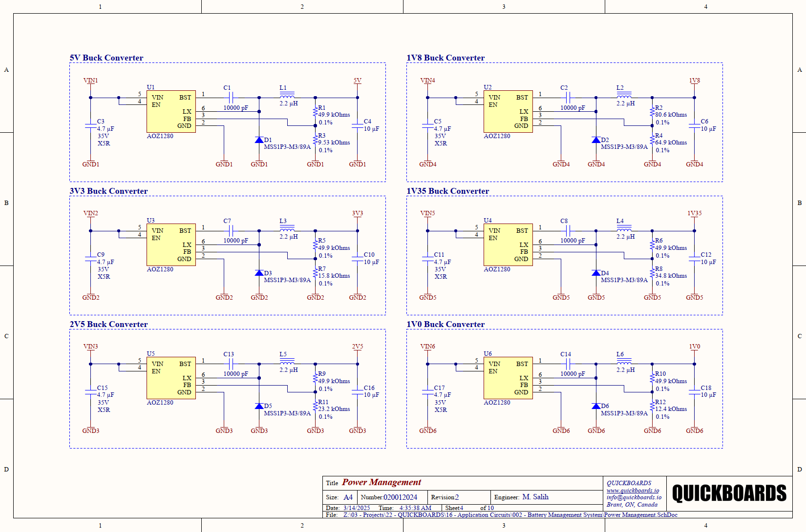Select output capacitor C6 symbol
The width and height of the screenshot is (806, 532).
tap(694, 127)
